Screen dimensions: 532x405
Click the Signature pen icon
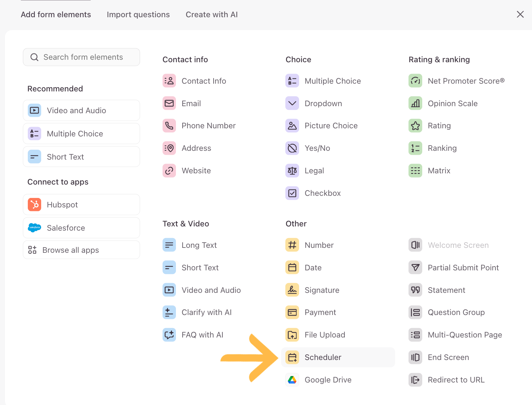(x=292, y=290)
